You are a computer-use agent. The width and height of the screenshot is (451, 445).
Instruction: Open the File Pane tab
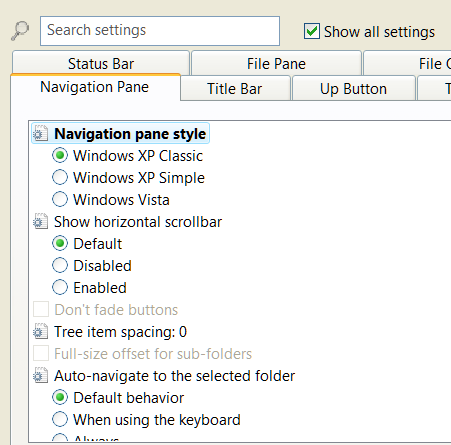[x=276, y=63]
